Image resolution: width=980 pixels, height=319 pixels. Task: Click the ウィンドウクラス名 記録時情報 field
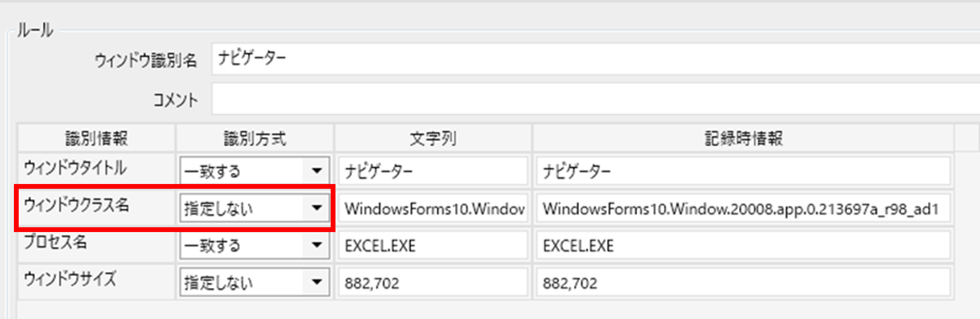click(742, 209)
